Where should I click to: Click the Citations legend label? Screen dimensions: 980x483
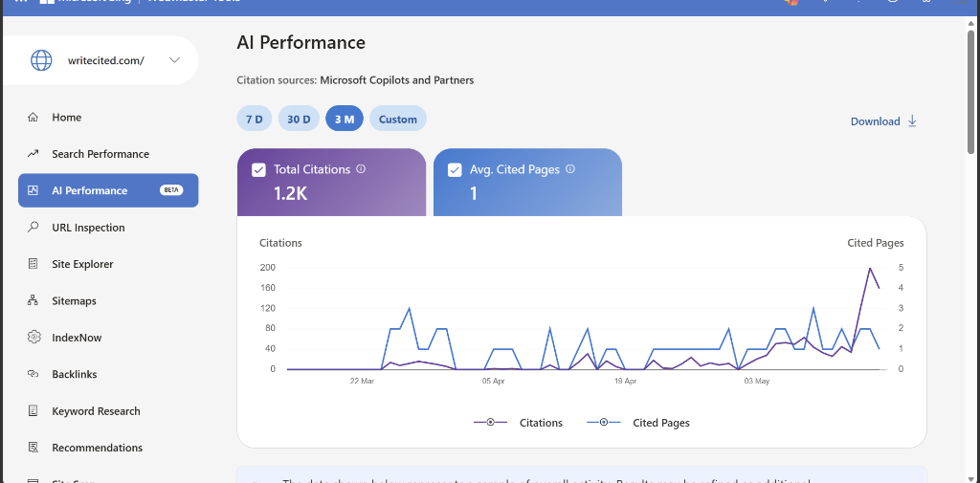(x=542, y=423)
